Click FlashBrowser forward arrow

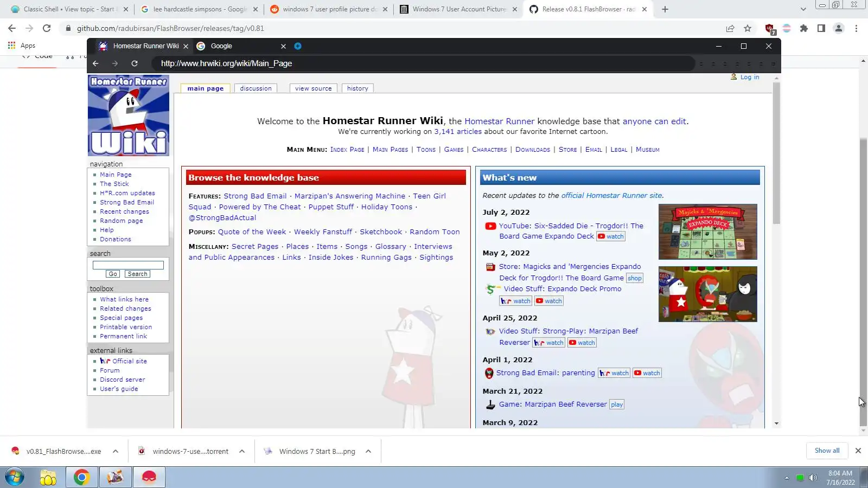[115, 63]
